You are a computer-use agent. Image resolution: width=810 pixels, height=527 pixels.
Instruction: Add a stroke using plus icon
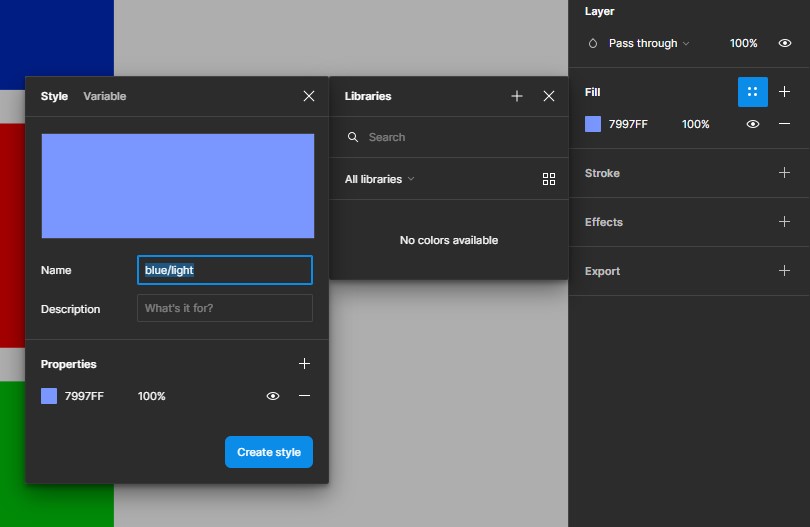785,173
